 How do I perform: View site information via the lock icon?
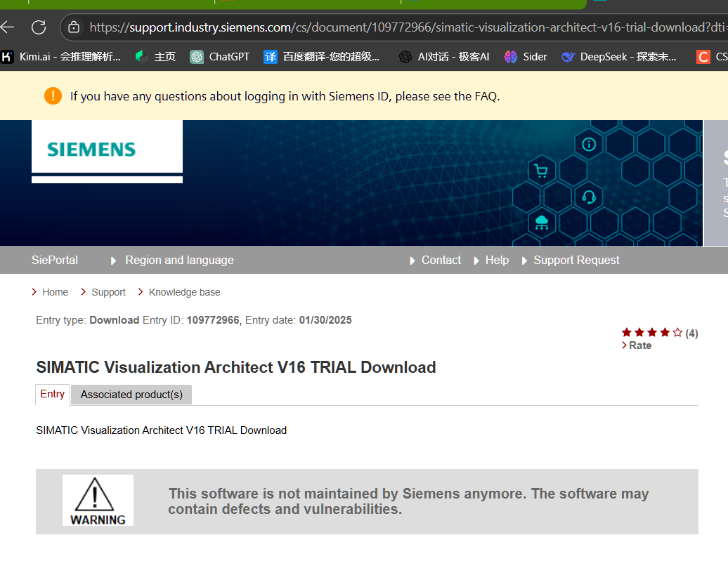74,27
